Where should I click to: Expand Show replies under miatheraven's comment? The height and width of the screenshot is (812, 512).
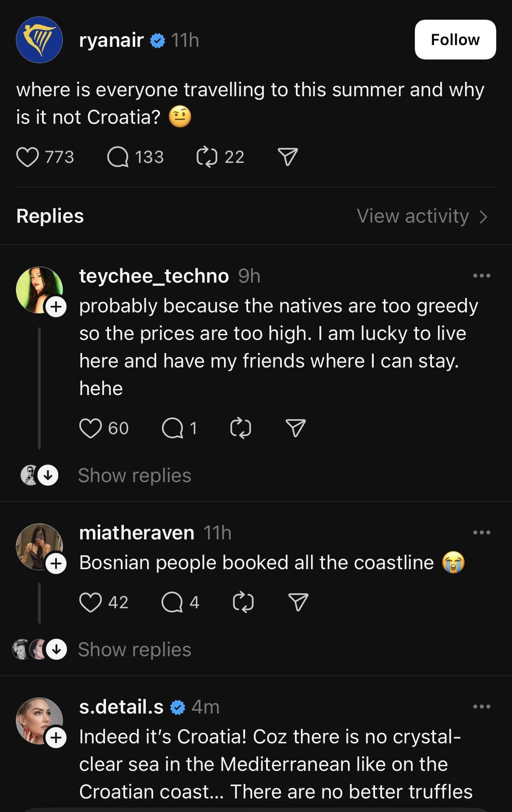coord(134,650)
